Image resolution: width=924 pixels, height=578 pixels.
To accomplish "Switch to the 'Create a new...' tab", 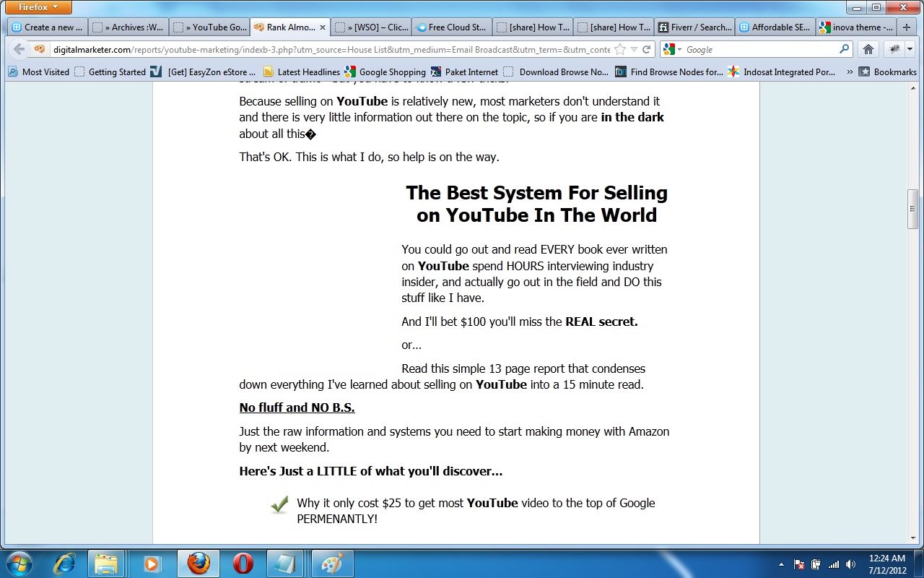I will tap(48, 27).
